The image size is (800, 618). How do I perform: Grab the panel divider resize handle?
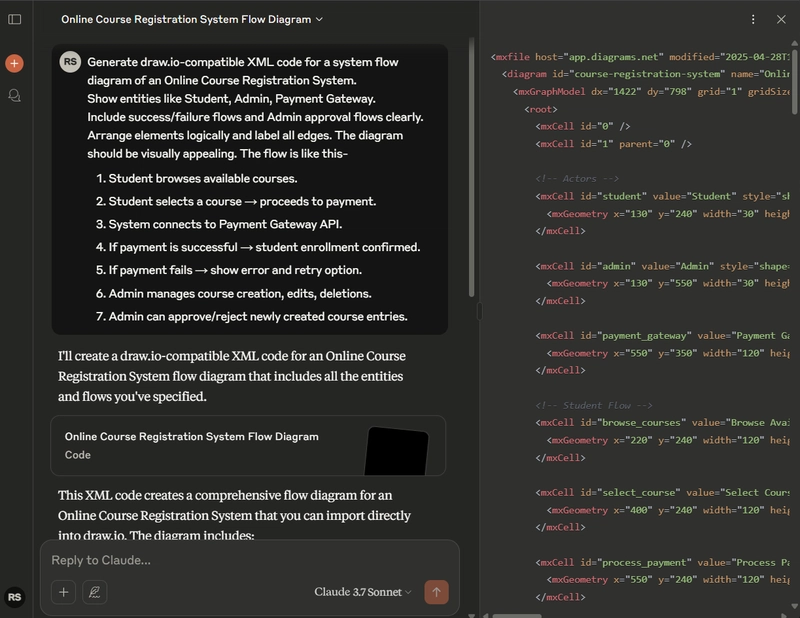[479, 311]
